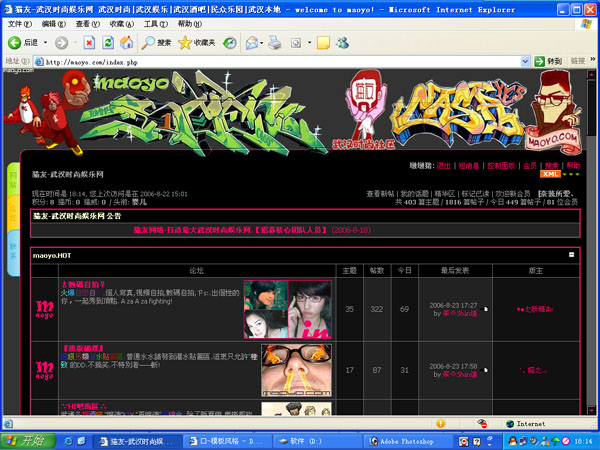
Task: Open the Back button history dropdown arrow
Action: coord(46,42)
